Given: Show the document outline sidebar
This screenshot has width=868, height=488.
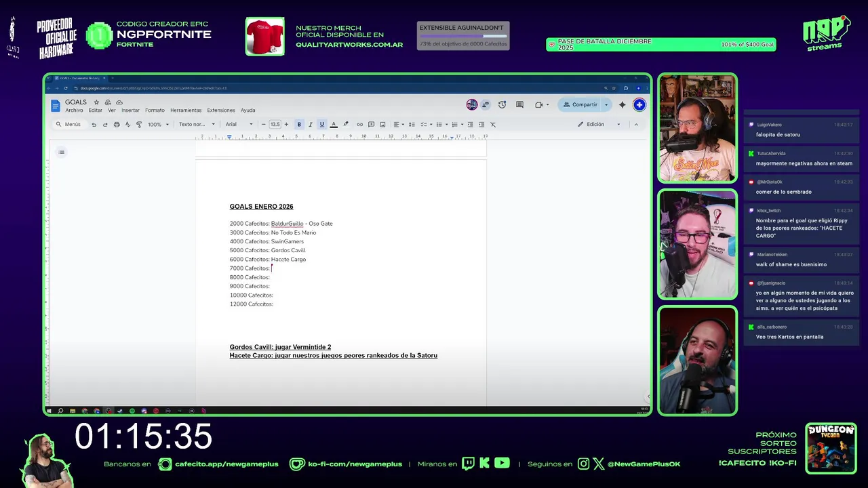Looking at the screenshot, I should (62, 152).
